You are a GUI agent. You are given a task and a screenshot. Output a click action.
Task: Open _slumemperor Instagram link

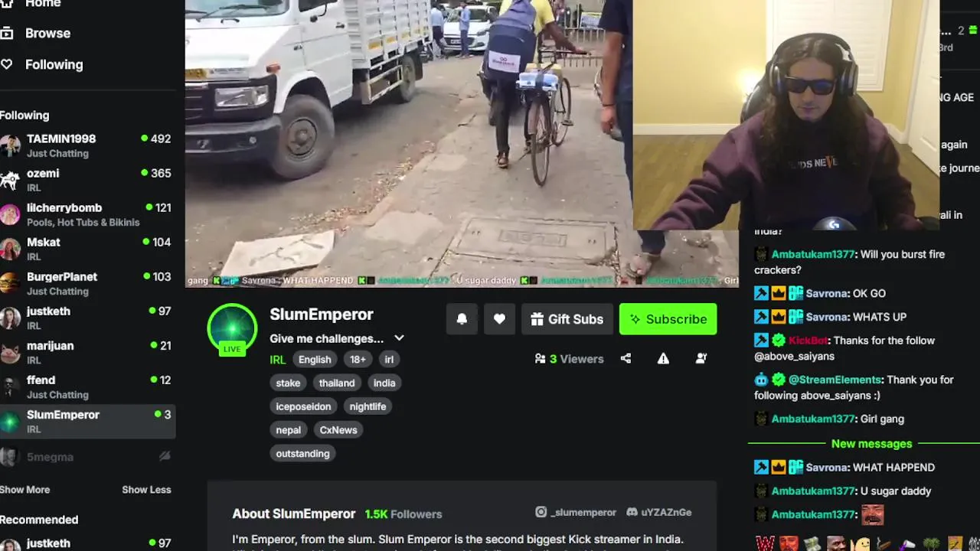576,512
